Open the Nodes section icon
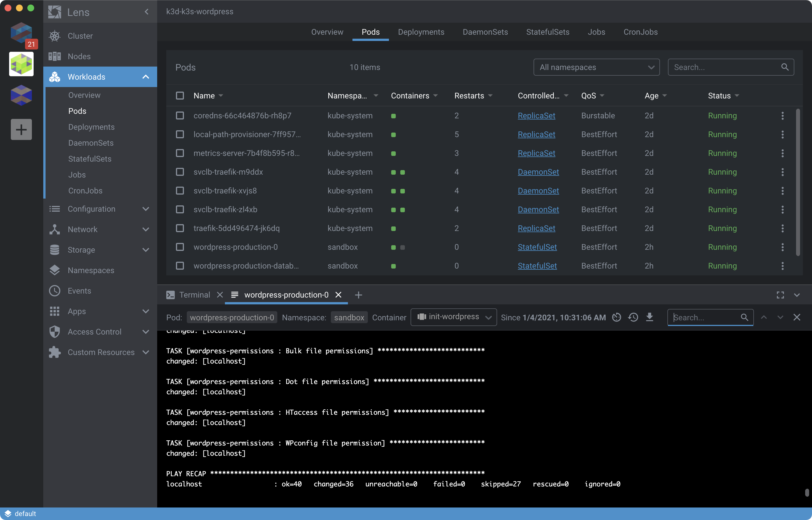The image size is (812, 520). point(55,56)
